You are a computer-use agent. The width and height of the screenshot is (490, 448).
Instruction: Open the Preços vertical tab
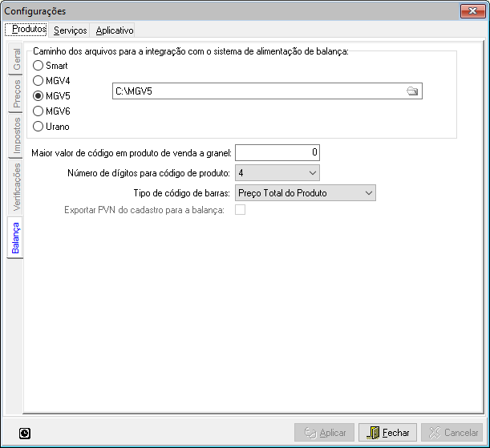16,95
